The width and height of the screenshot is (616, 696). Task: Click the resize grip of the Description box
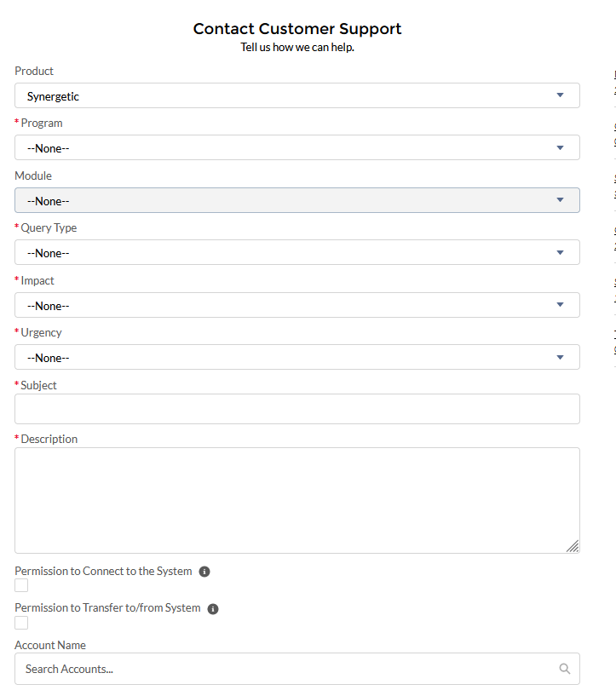(x=573, y=546)
